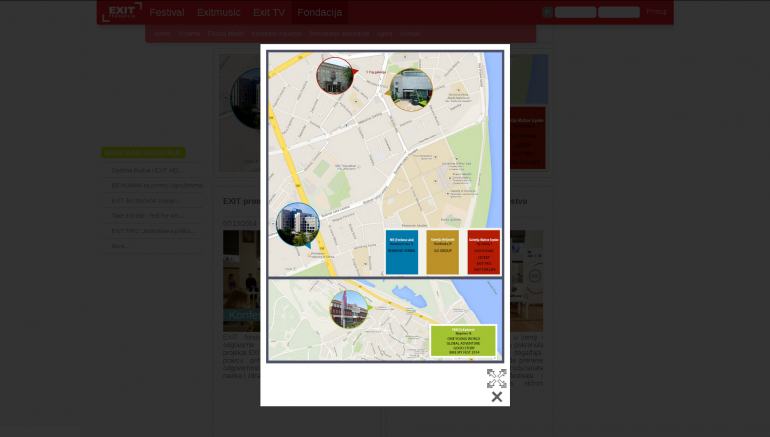The width and height of the screenshot is (770, 437).
Task: Click the blue-bordered building photo marker
Action: (x=297, y=225)
